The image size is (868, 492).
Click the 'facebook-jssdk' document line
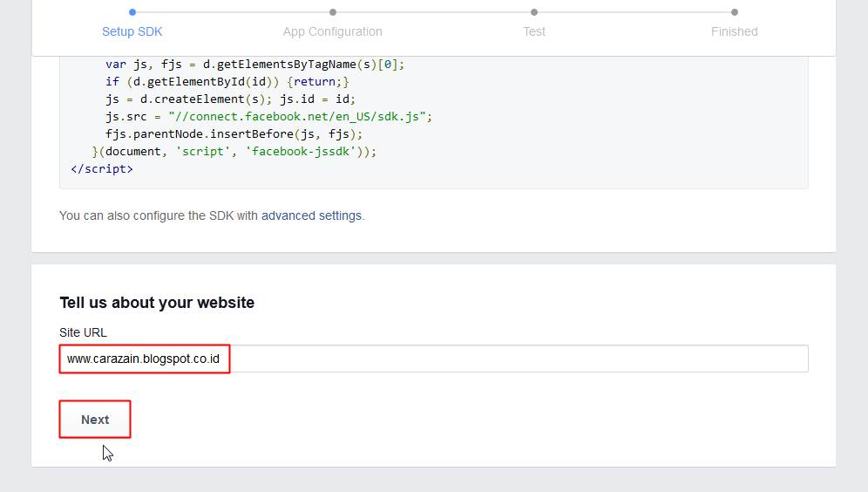234,151
